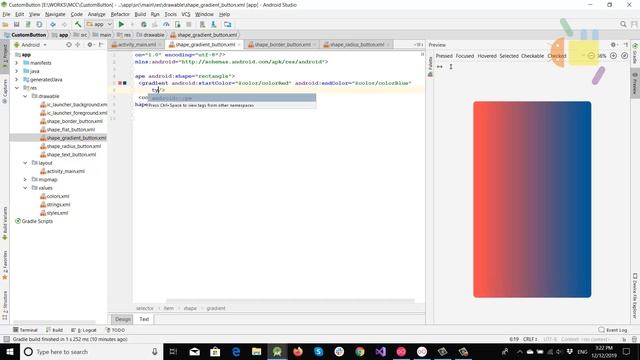Viewport: 640px width, 360px height.
Task: Open Firefox from the taskbar
Action: pyautogui.click(x=298, y=351)
